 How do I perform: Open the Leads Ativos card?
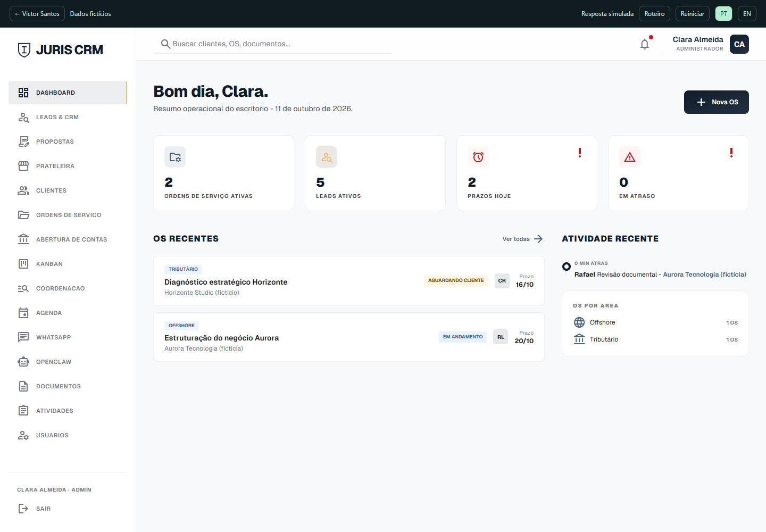(x=375, y=173)
